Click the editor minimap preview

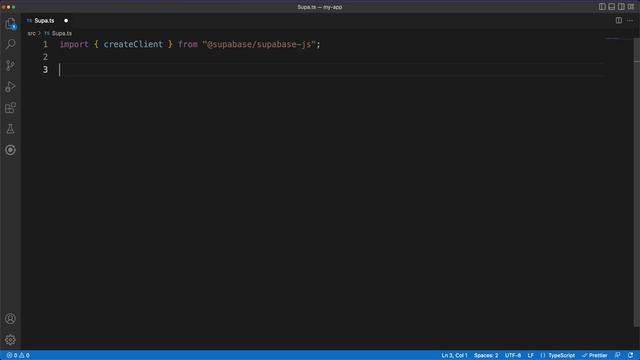[x=612, y=39]
